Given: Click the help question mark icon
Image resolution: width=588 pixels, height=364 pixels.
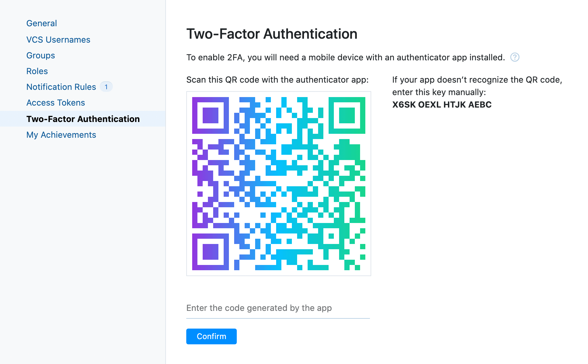Looking at the screenshot, I should 515,57.
